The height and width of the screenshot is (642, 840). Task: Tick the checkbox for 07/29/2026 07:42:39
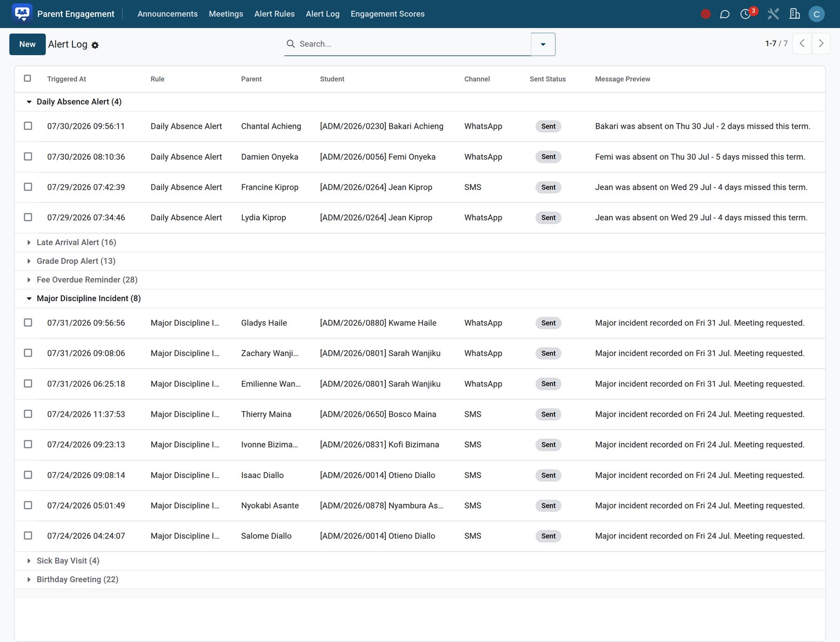(28, 187)
